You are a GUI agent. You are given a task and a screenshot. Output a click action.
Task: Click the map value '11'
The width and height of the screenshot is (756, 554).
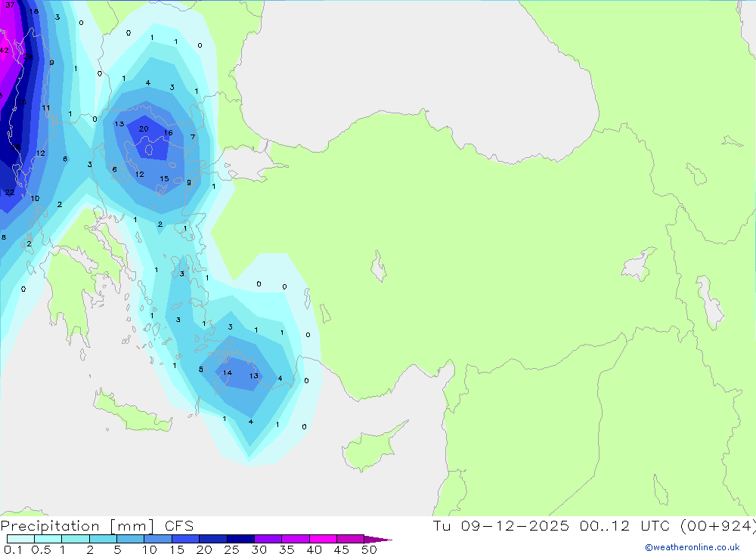pyautogui.click(x=46, y=108)
